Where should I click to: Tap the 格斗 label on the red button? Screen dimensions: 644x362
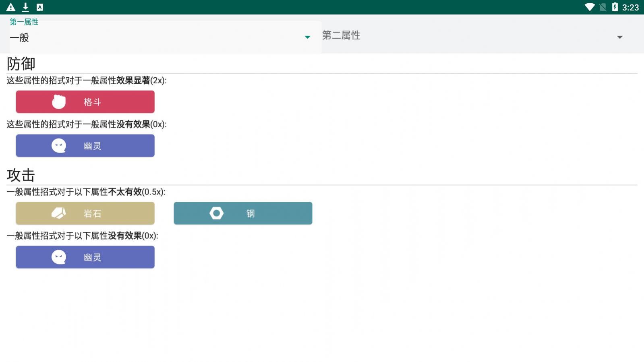click(x=92, y=102)
